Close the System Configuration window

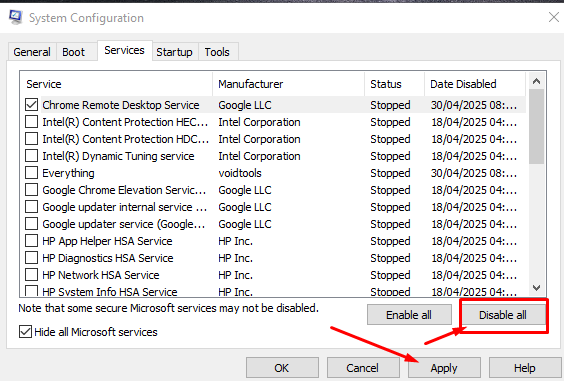pyautogui.click(x=554, y=17)
